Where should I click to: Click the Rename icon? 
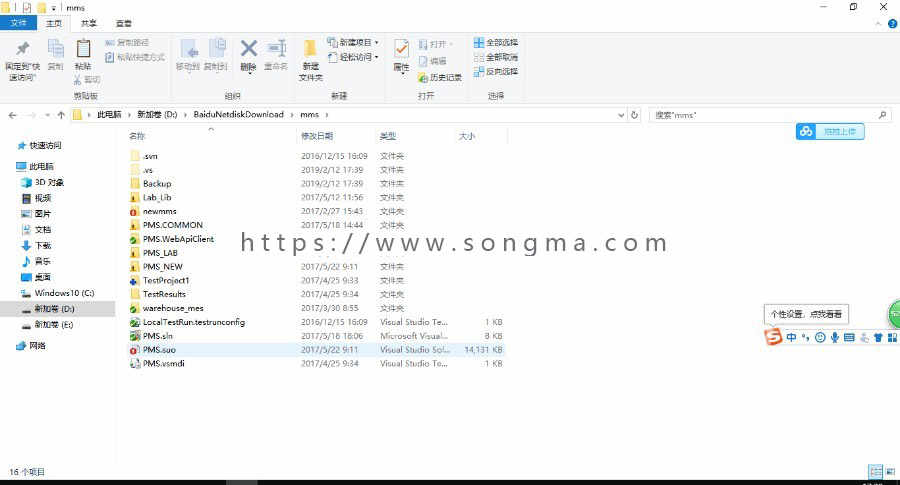[x=277, y=49]
